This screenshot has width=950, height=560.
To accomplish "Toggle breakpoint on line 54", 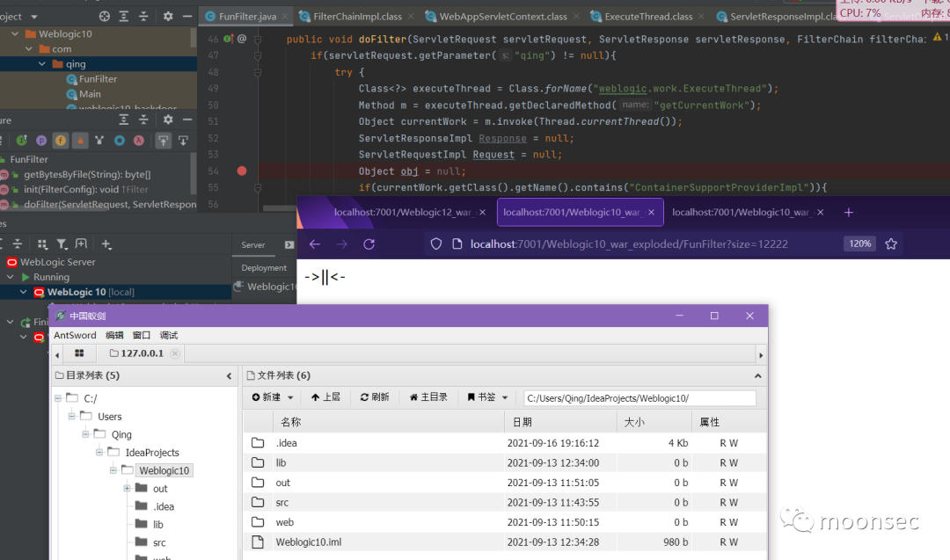I will 242,171.
